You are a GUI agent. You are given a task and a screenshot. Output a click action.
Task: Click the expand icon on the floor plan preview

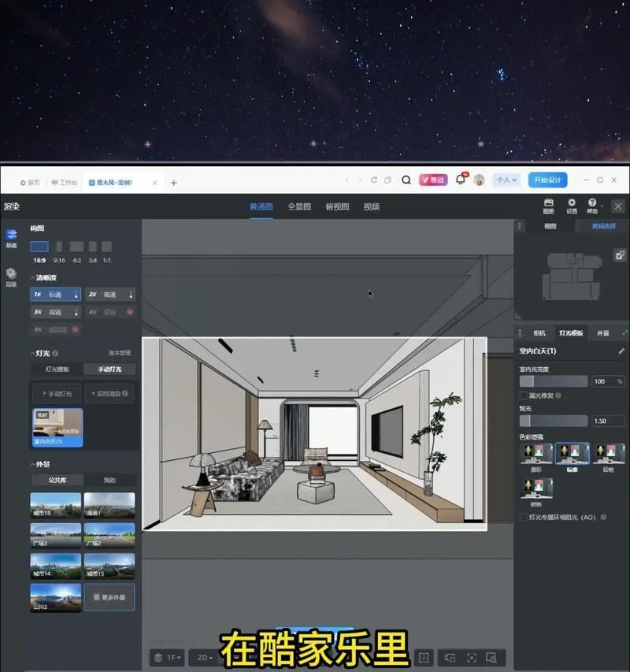tap(621, 254)
